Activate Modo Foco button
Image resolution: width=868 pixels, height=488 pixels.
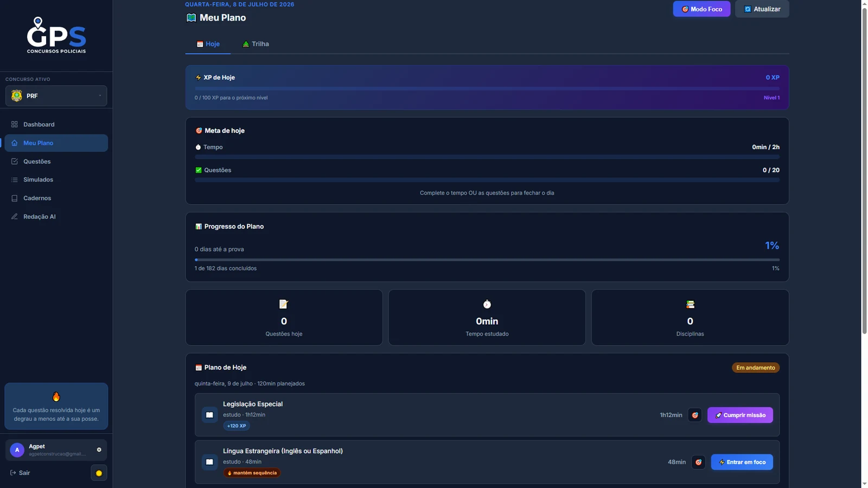click(x=701, y=9)
